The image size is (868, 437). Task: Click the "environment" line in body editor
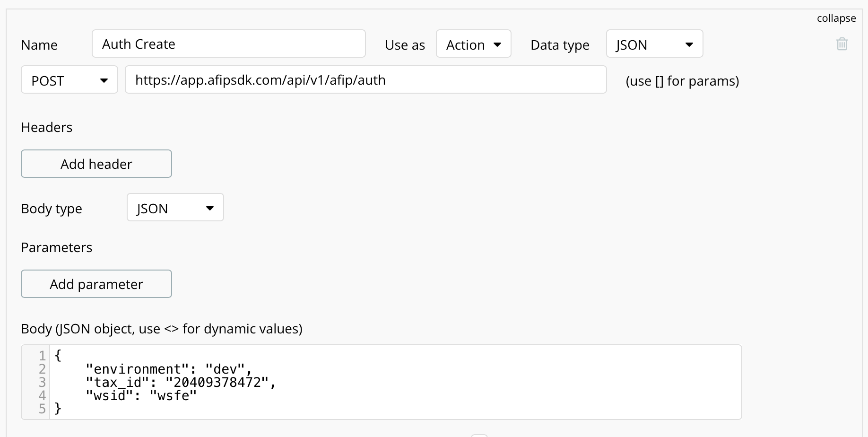169,369
